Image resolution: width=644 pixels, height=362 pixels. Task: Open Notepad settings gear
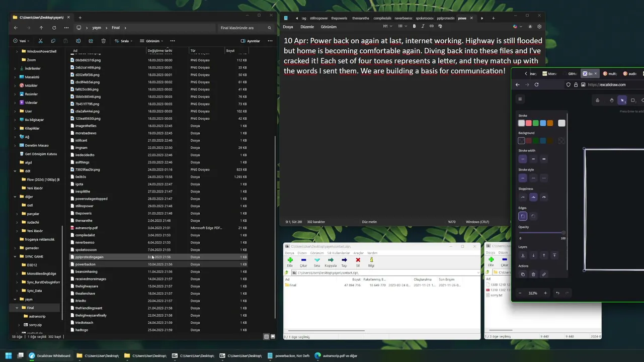tap(539, 26)
